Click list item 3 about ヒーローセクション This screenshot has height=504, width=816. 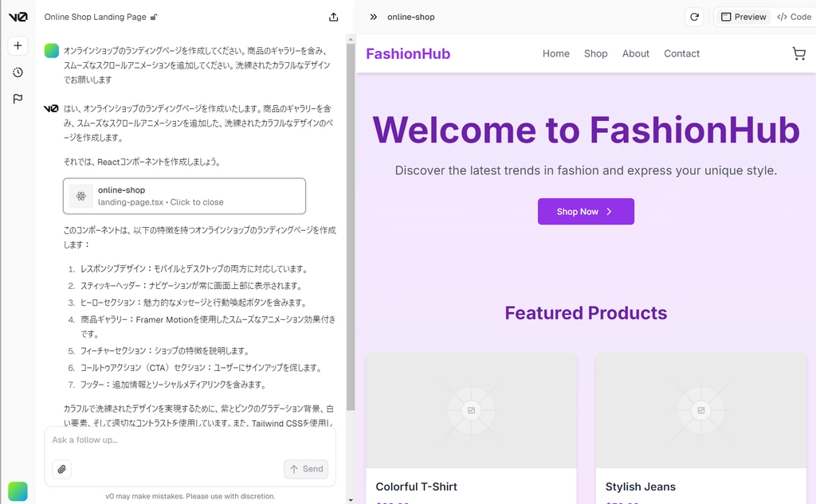(194, 303)
